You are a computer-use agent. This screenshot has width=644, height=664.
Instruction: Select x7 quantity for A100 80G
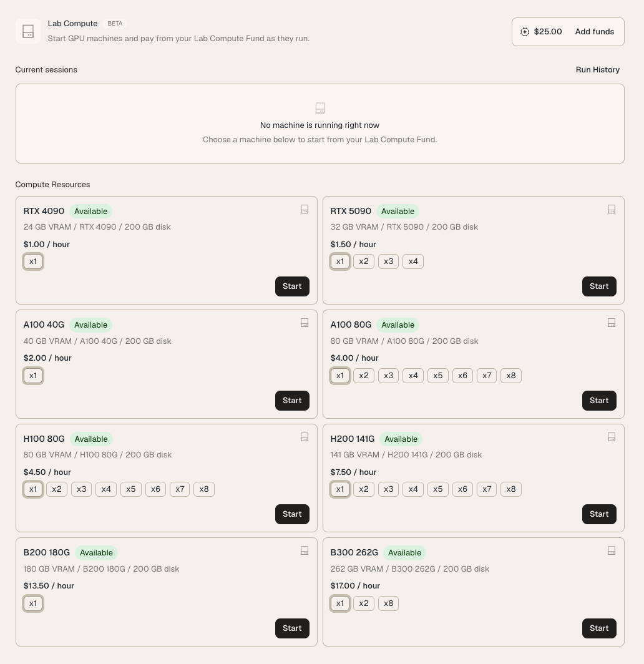[x=487, y=376]
